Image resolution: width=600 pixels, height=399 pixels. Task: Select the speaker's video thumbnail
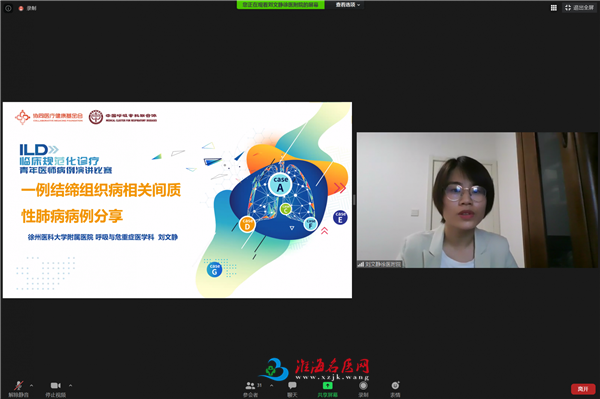[x=477, y=200]
